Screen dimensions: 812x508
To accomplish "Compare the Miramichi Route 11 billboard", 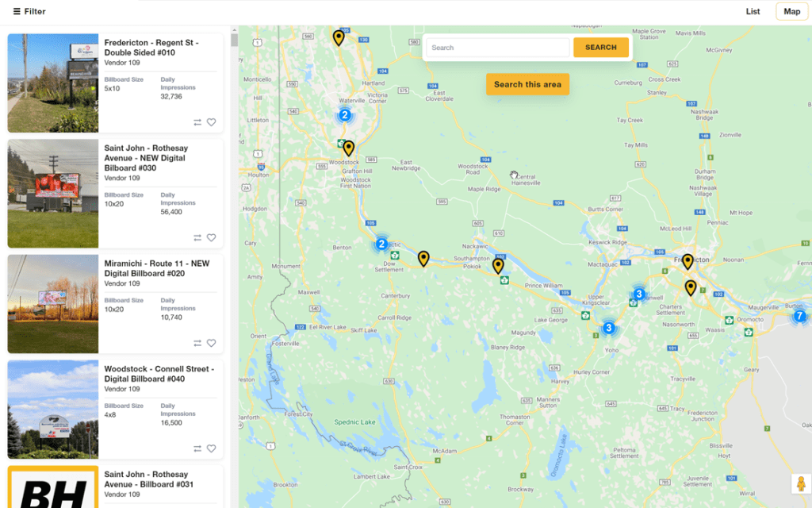I will click(197, 343).
